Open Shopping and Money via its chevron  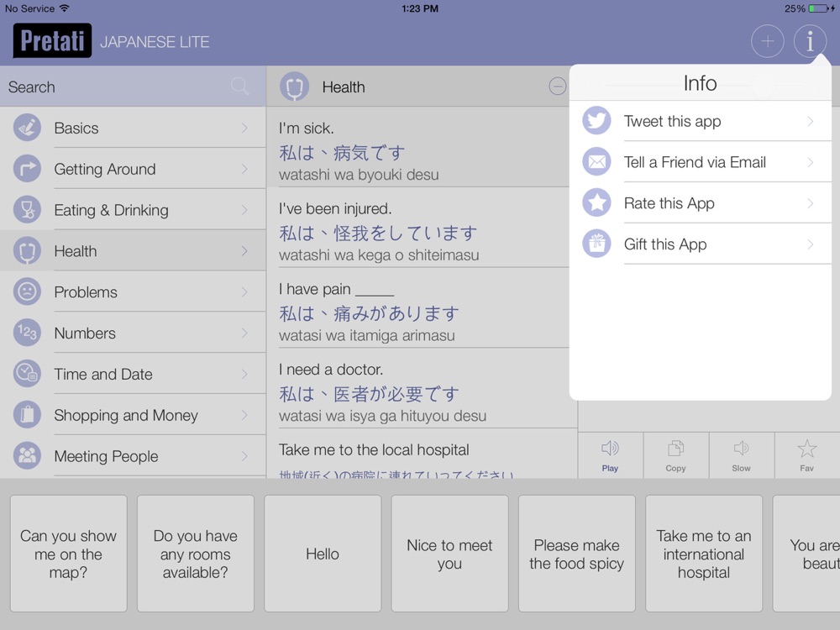click(x=244, y=415)
